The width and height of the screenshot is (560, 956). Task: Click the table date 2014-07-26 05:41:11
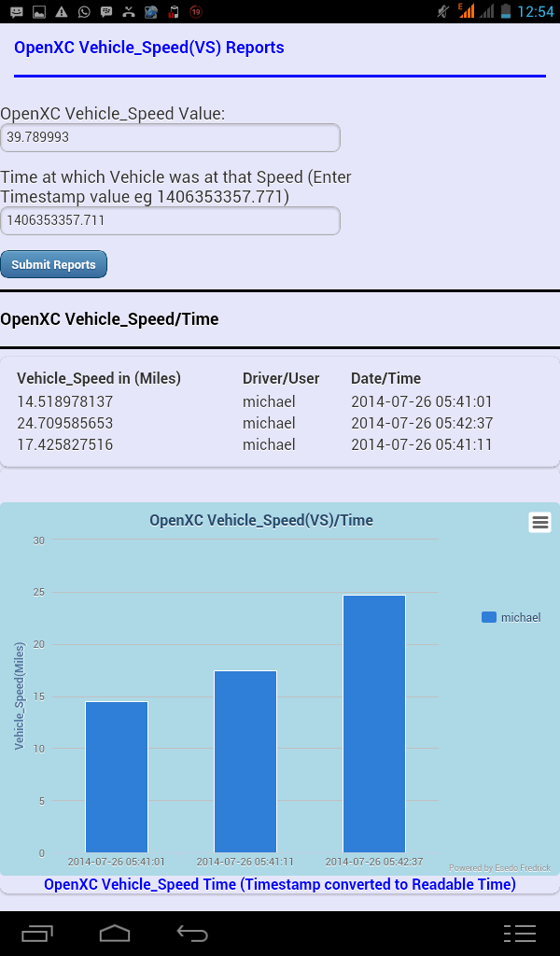[422, 444]
